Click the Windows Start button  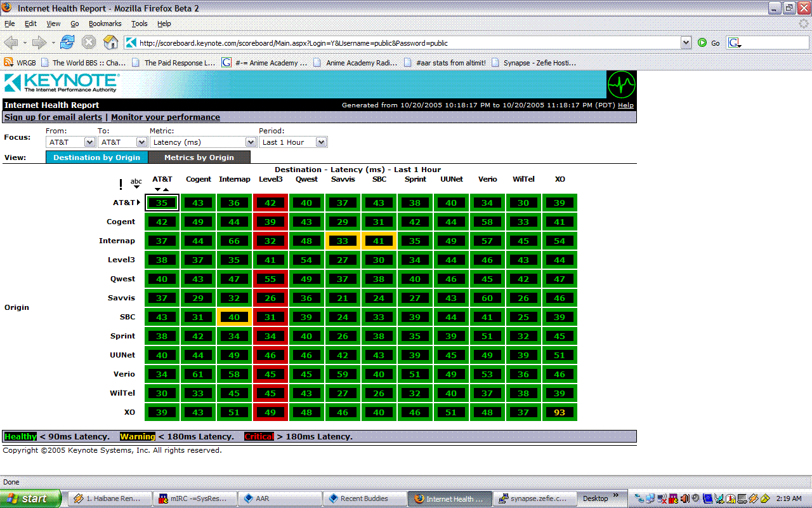pos(30,498)
